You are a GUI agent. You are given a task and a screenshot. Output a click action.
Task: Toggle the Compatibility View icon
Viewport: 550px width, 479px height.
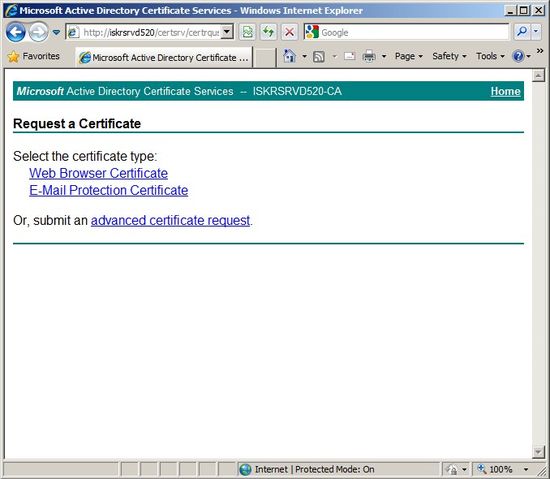pyautogui.click(x=248, y=33)
